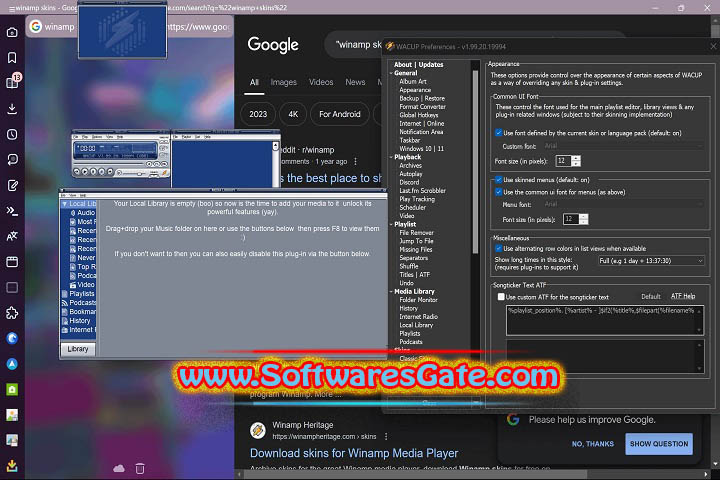Open the Custom font dropdown
This screenshot has width=720, height=480.
click(x=623, y=146)
